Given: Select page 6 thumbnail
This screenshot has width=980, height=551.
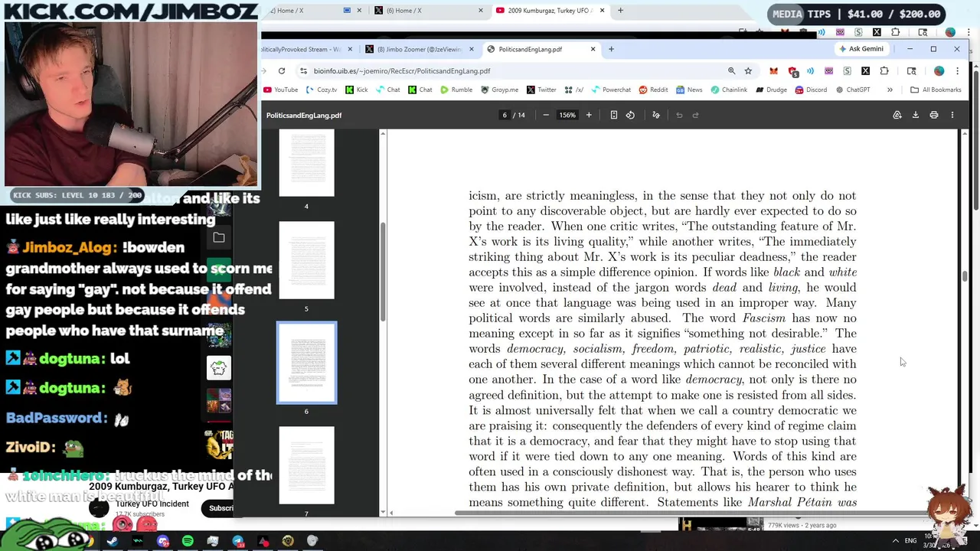Looking at the screenshot, I should (x=306, y=363).
